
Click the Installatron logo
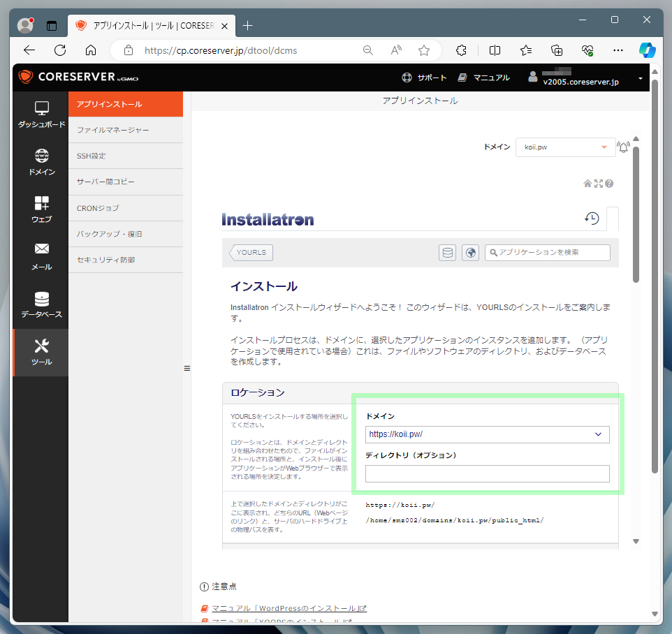268,220
